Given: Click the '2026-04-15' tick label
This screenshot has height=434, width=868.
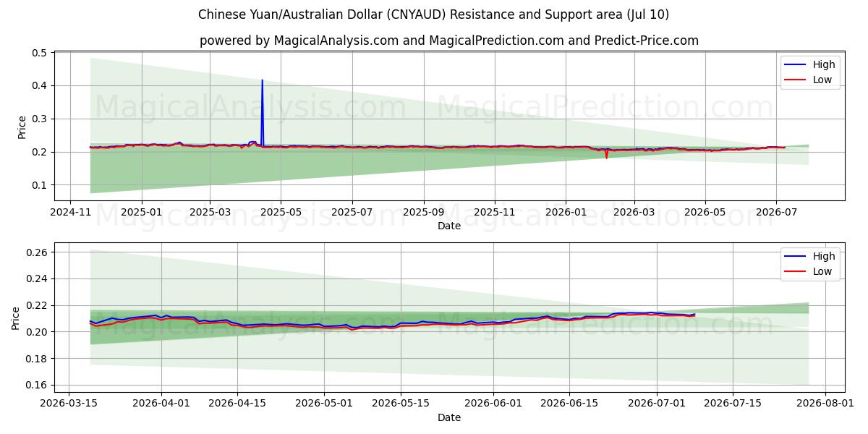Looking at the screenshot, I should [x=237, y=404].
